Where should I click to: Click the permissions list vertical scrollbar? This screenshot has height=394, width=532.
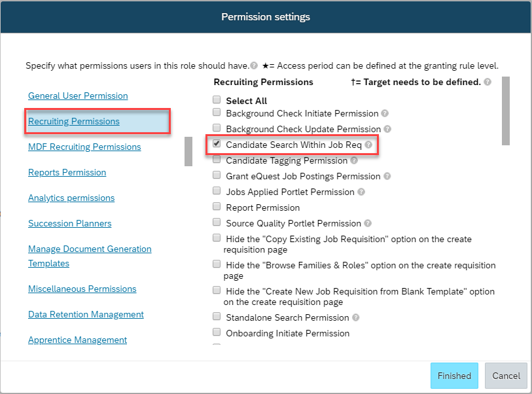coord(506,111)
